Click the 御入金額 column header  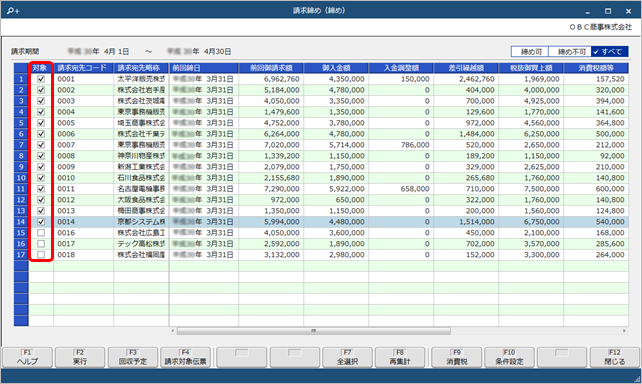[336, 68]
